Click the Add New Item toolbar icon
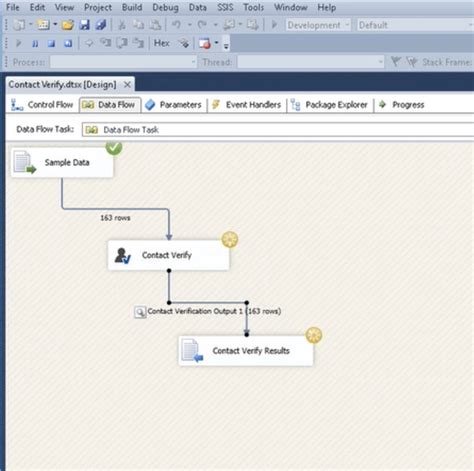Viewport: 474px width, 471px height. 43,25
